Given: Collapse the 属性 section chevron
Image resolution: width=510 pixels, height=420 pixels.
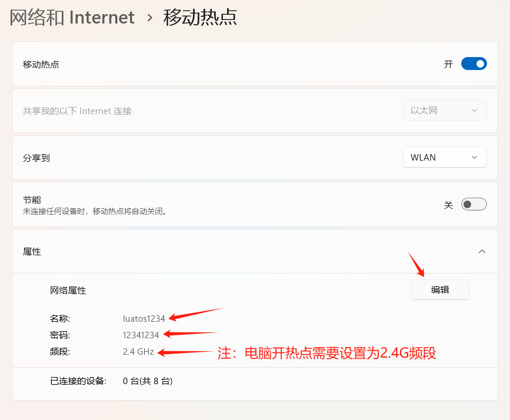Looking at the screenshot, I should point(482,252).
